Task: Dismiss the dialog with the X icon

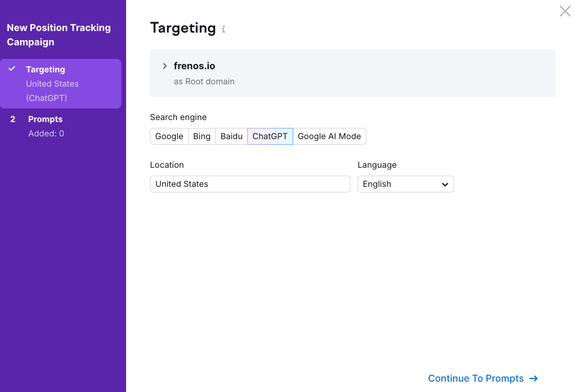Action: (x=565, y=11)
